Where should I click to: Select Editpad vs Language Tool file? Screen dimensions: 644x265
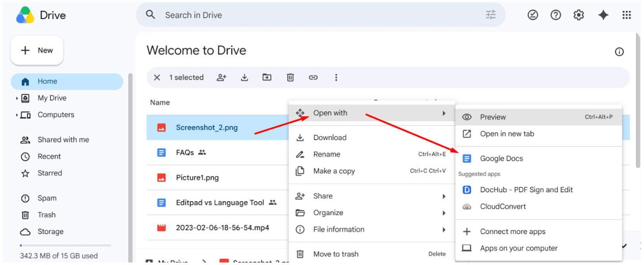click(x=218, y=203)
